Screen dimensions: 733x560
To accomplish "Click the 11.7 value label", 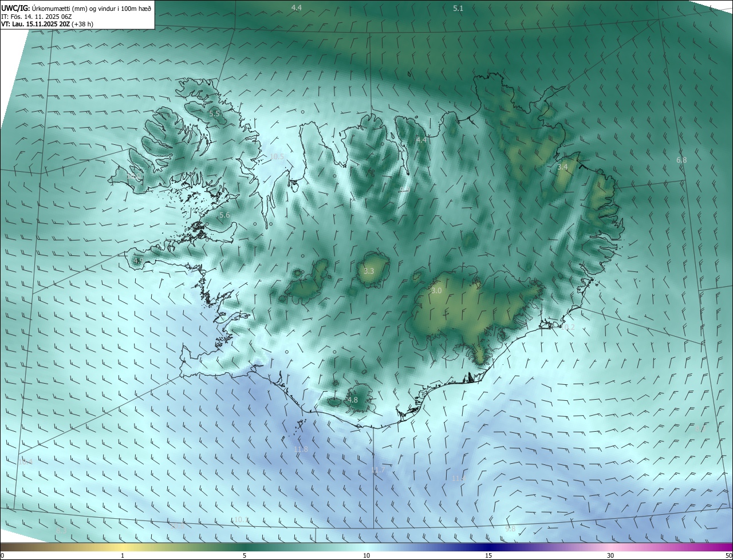I will tap(378, 470).
